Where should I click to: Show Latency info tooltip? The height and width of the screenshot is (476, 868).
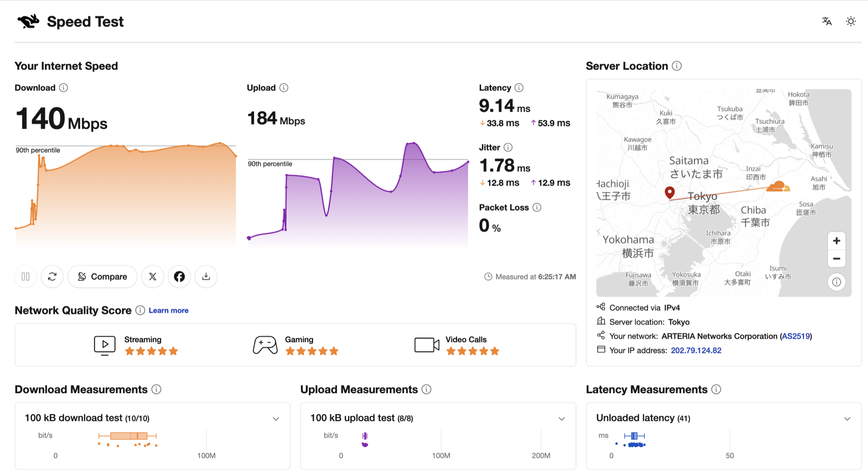click(519, 88)
